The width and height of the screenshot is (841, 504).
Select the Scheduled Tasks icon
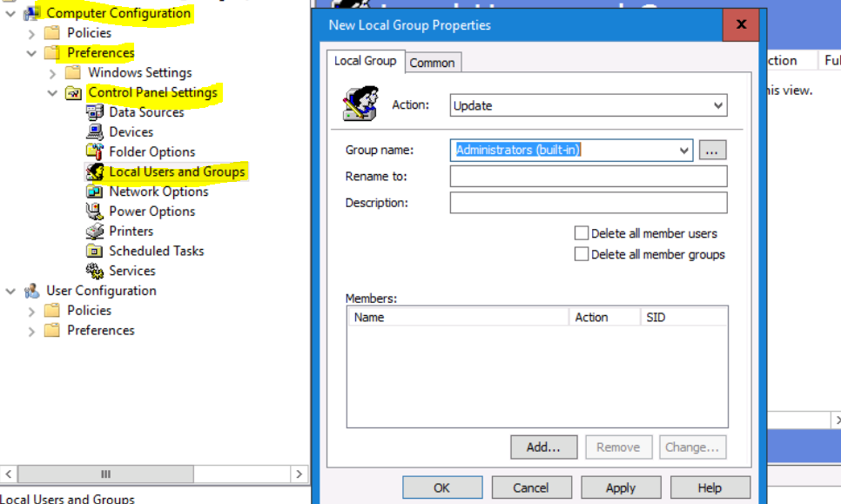94,251
